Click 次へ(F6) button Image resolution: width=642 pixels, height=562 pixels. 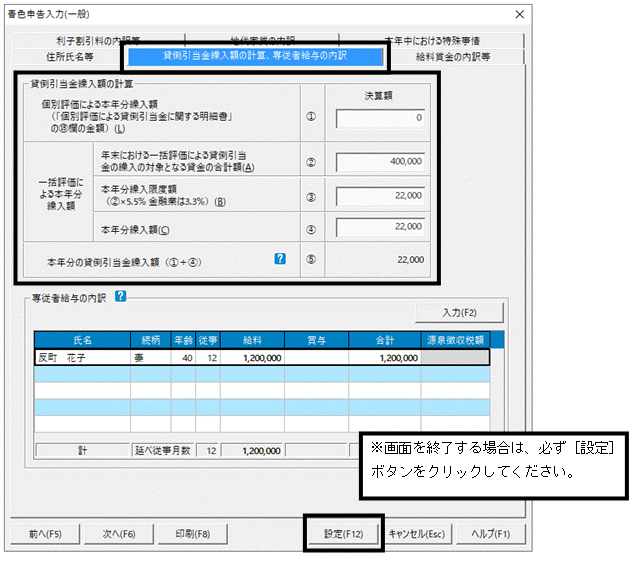(119, 534)
